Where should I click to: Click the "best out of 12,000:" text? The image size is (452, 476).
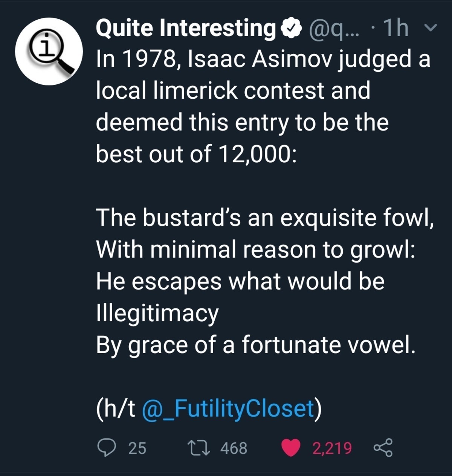pyautogui.click(x=196, y=154)
